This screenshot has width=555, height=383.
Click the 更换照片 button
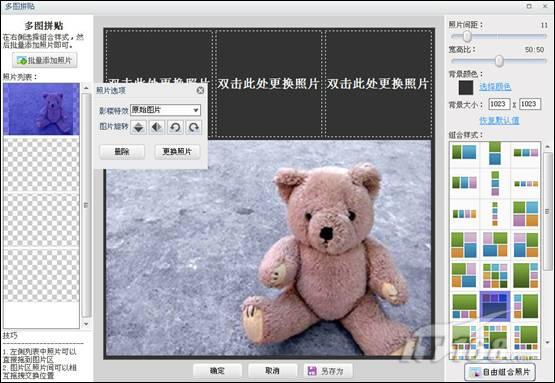[x=177, y=152]
